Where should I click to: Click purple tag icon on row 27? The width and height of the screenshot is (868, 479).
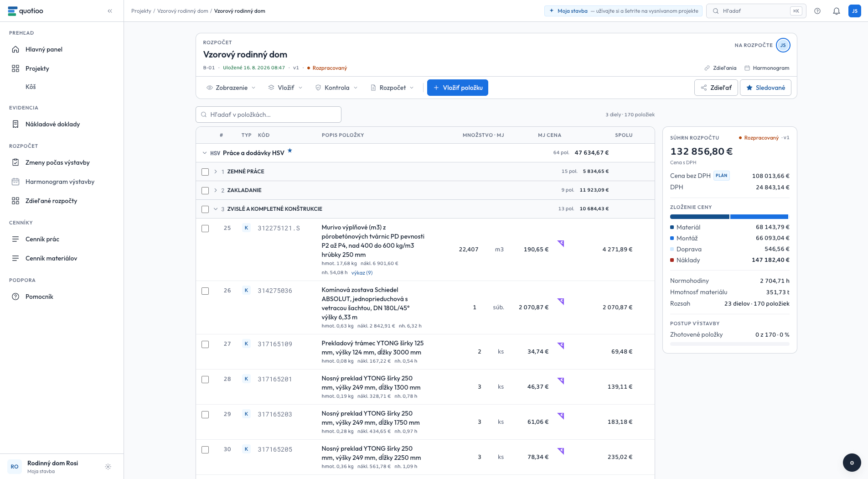click(561, 346)
